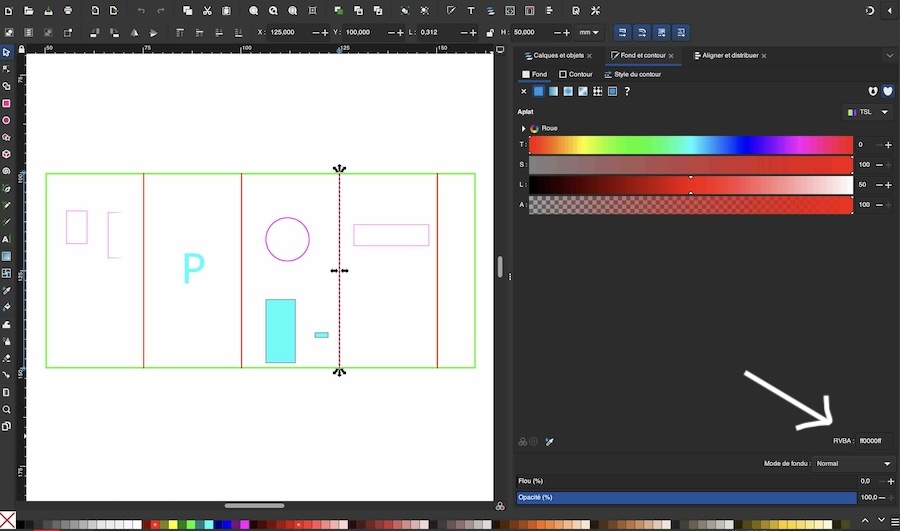
Task: Flip selected object horizontally
Action: (134, 33)
